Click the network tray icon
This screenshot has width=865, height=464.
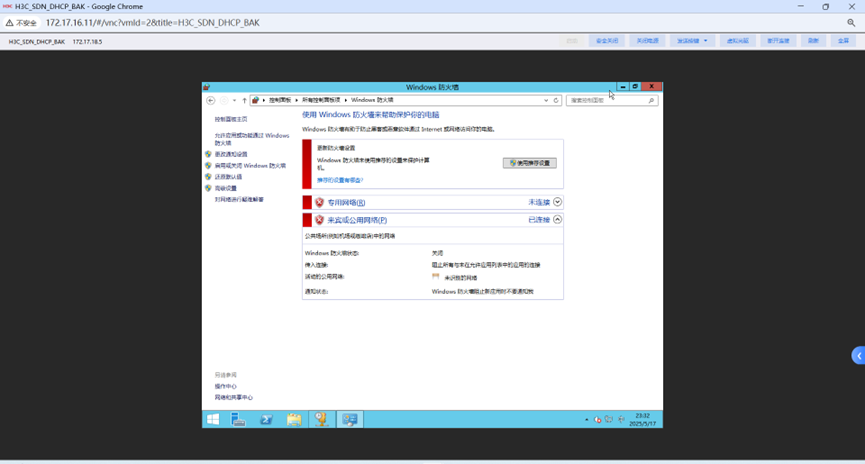tap(609, 419)
